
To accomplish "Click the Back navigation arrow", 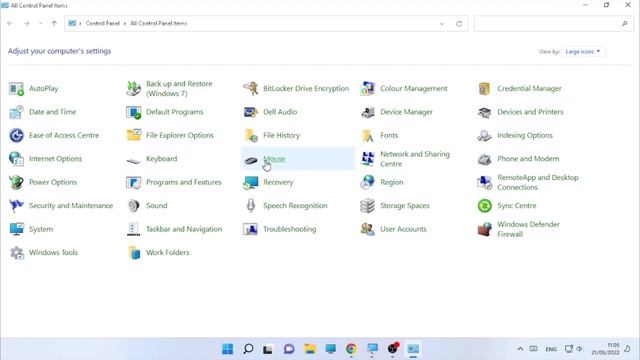I will click(x=10, y=24).
